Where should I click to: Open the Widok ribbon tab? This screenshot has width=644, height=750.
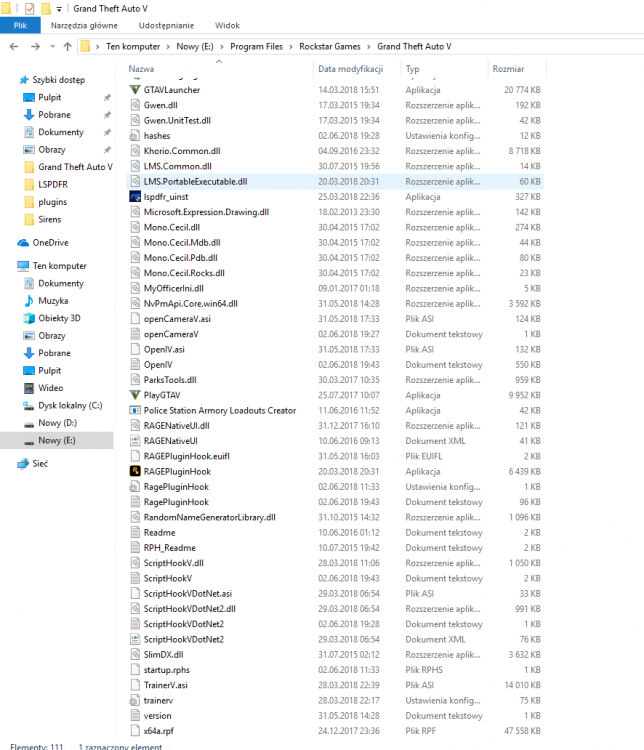[227, 25]
